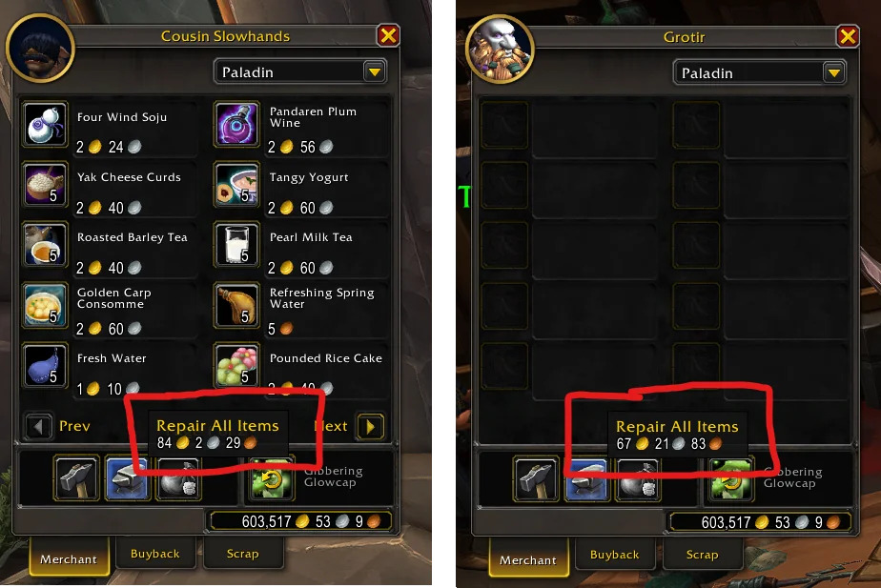This screenshot has height=588, width=881.
Task: Select Pearl Milk Tea glass icon
Action: (x=237, y=244)
